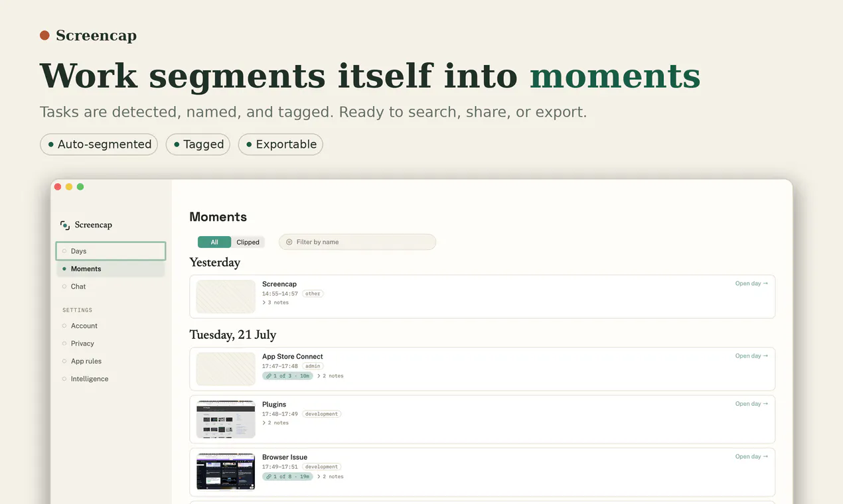843x504 pixels.
Task: Open the Days section in sidebar
Action: pos(111,251)
